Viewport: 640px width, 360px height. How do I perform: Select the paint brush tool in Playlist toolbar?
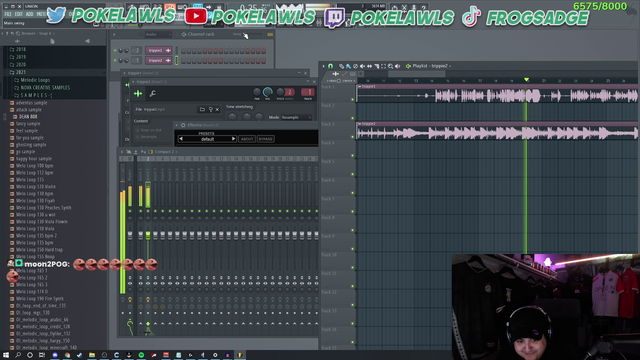click(348, 66)
